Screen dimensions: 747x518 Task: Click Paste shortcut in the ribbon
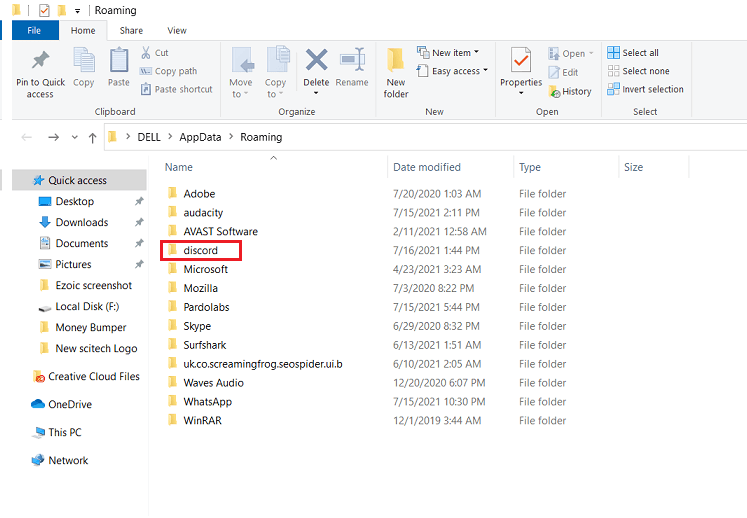click(x=176, y=89)
